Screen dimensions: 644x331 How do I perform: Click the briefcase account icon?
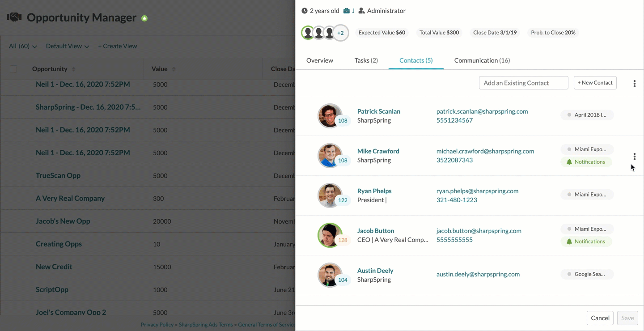point(347,11)
